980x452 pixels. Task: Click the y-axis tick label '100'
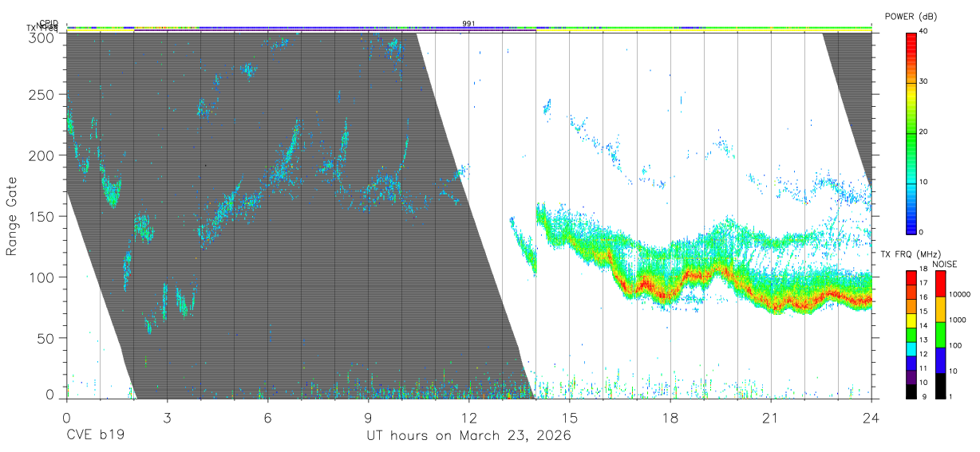tap(43, 277)
